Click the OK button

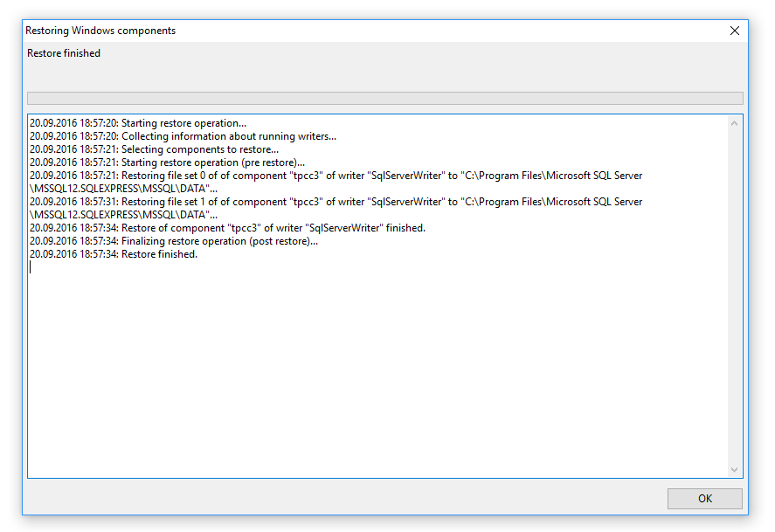pos(704,498)
